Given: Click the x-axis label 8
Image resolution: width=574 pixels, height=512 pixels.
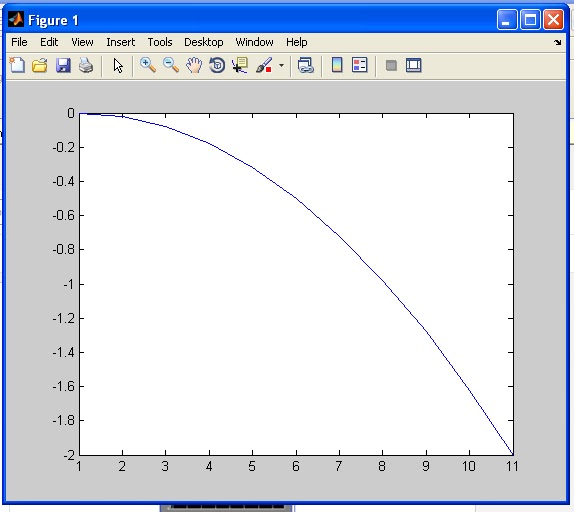Looking at the screenshot, I should tap(382, 466).
